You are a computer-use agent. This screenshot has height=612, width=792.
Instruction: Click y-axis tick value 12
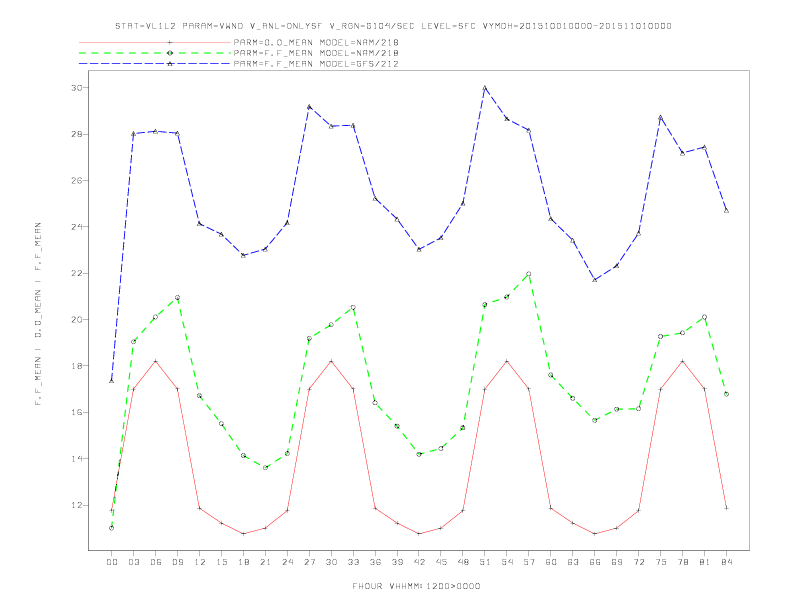[x=76, y=505]
